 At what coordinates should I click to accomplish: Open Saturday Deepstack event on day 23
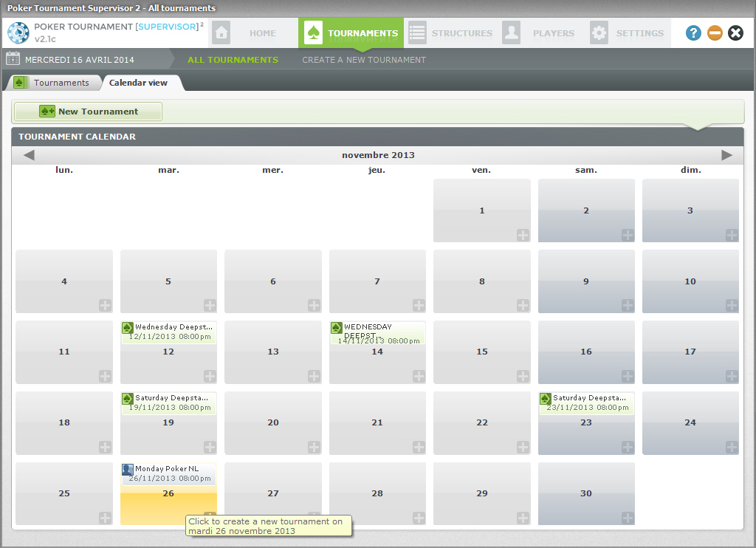tap(586, 403)
